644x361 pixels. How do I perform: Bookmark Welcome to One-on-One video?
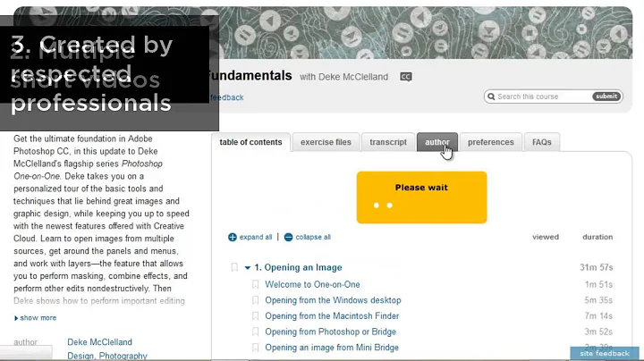point(255,285)
